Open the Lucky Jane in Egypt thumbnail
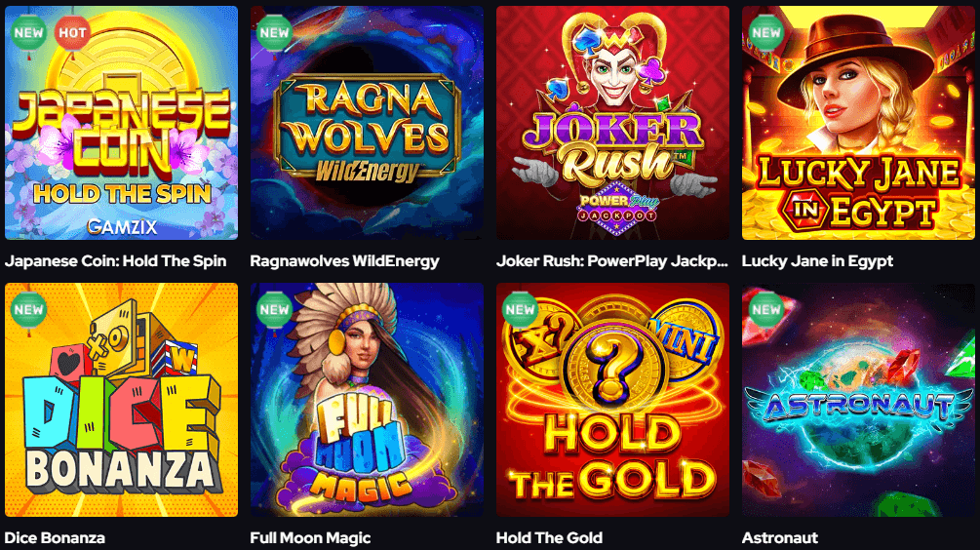 coord(858,123)
